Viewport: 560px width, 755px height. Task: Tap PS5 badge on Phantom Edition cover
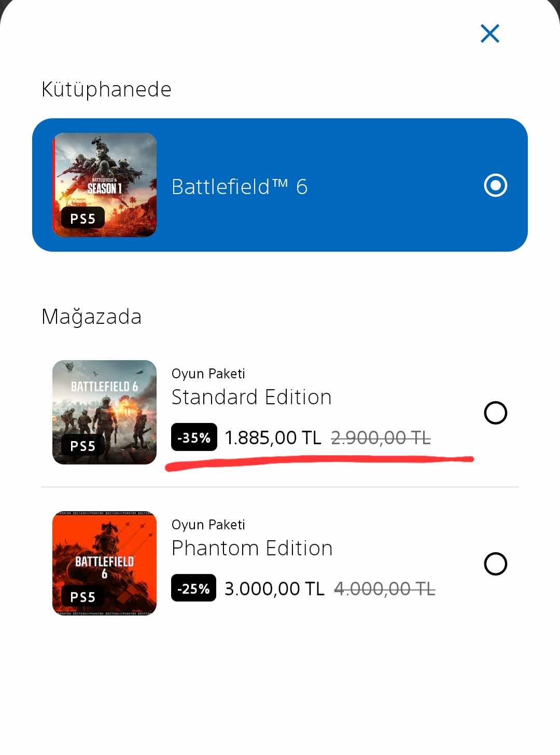click(x=83, y=597)
